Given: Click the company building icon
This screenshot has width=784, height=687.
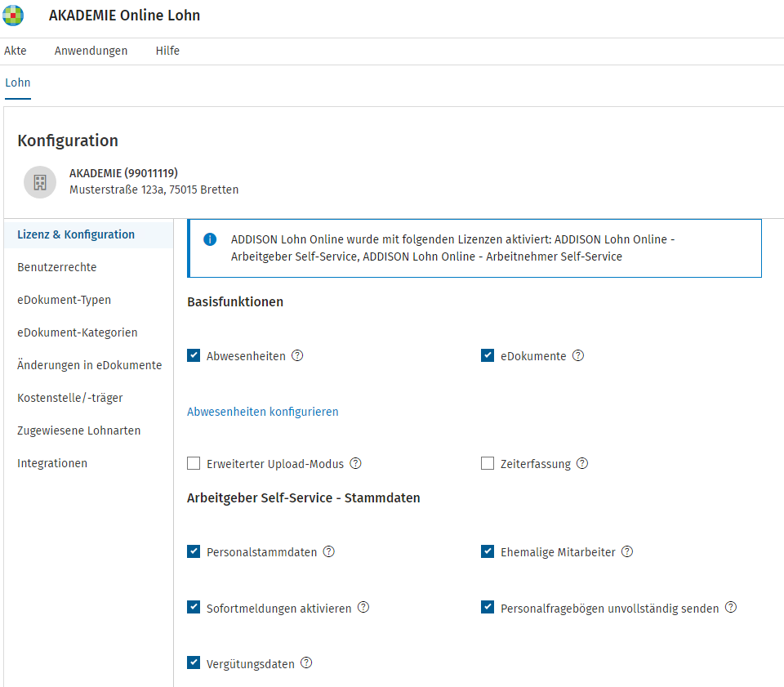Looking at the screenshot, I should point(40,182).
